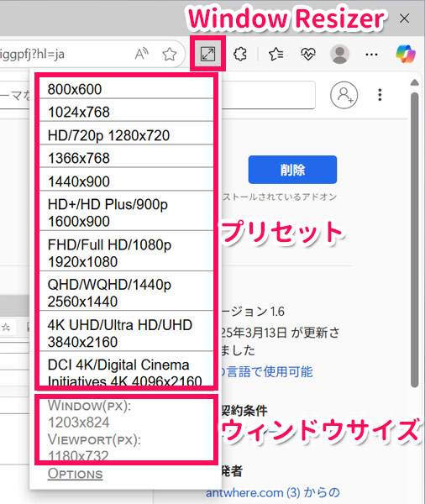425x504 pixels.
Task: Close the browser tab with X
Action: pyautogui.click(x=405, y=18)
